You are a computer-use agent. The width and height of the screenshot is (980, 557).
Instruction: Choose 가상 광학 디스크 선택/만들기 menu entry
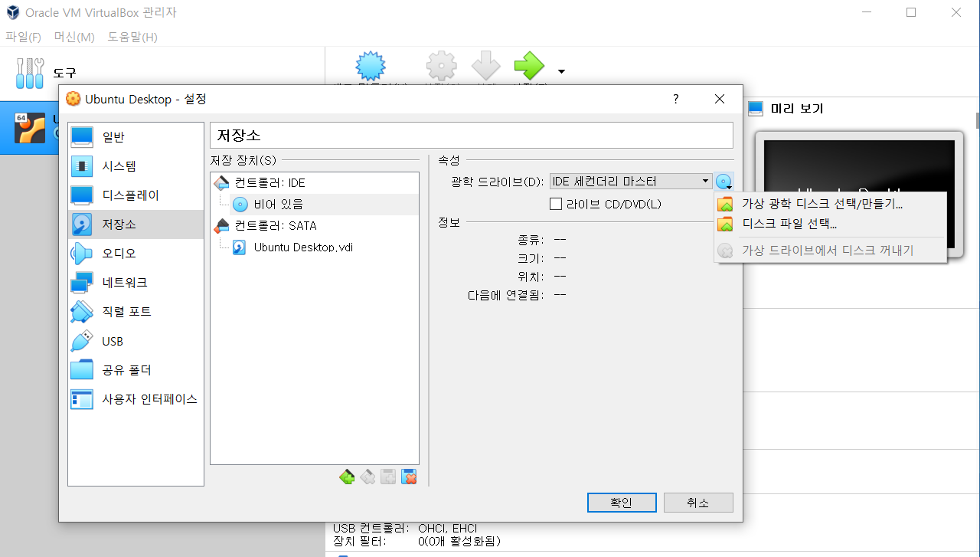tap(830, 204)
